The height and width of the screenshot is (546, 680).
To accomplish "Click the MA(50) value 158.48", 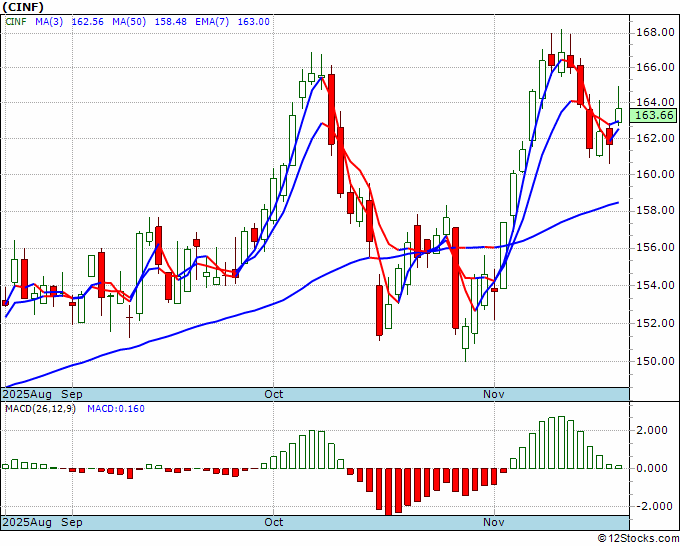I will 170,22.
